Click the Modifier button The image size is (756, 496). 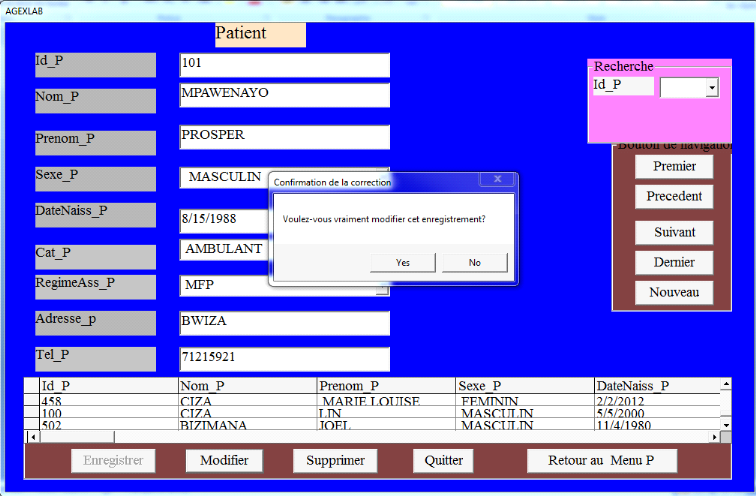224,461
